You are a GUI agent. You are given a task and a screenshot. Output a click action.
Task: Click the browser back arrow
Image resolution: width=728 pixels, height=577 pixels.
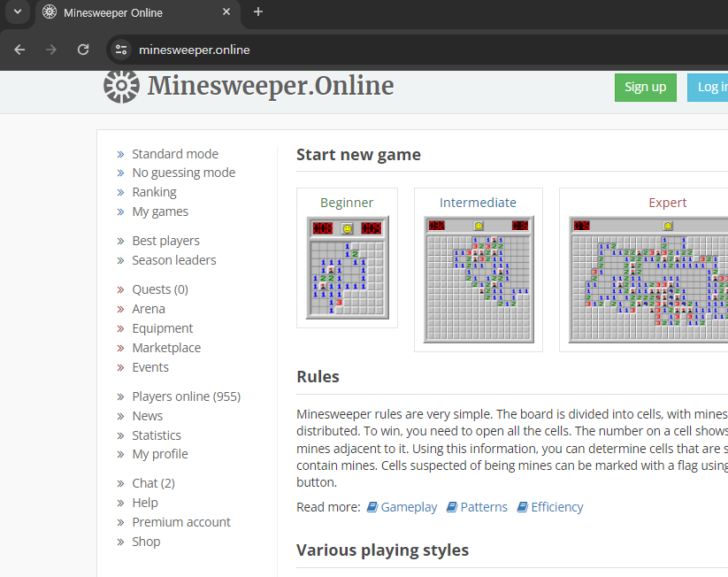click(x=19, y=50)
